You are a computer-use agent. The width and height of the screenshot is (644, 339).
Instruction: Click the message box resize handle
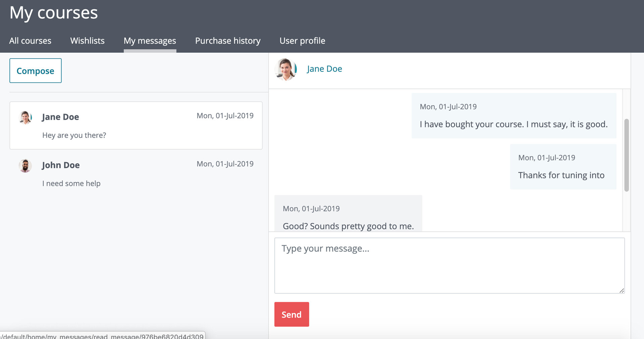(622, 290)
